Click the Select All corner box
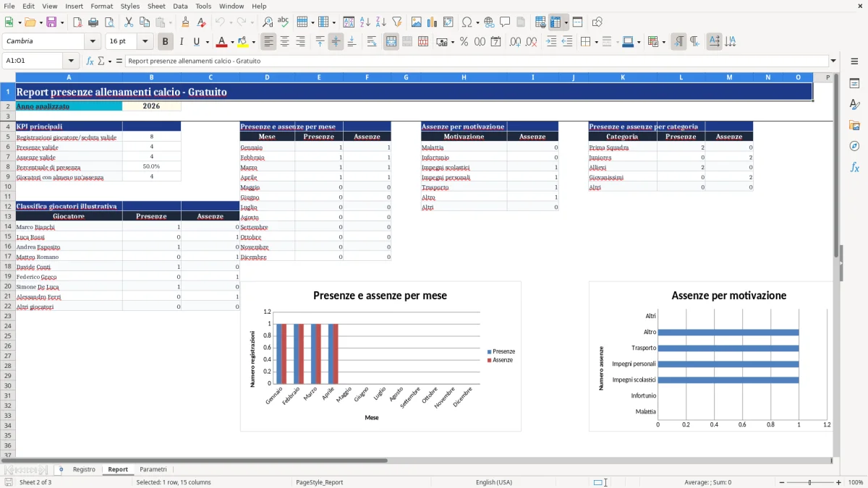The height and width of the screenshot is (488, 868). click(x=7, y=77)
